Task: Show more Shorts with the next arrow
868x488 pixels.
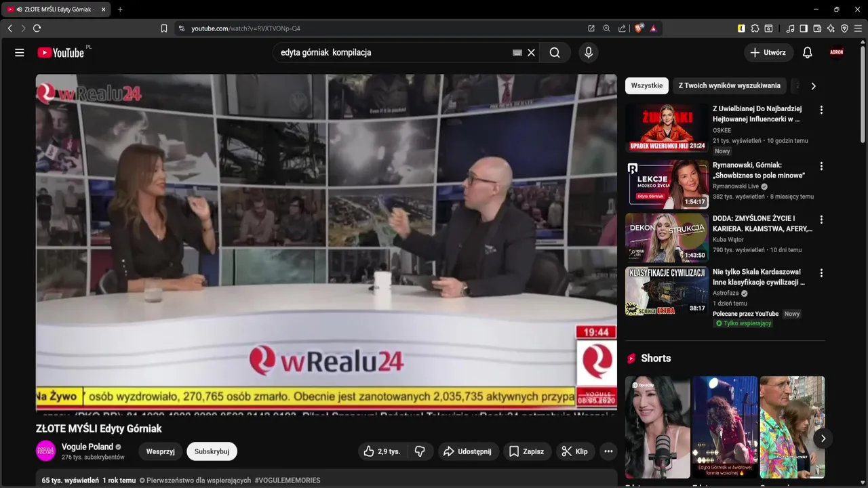Action: pyautogui.click(x=823, y=439)
